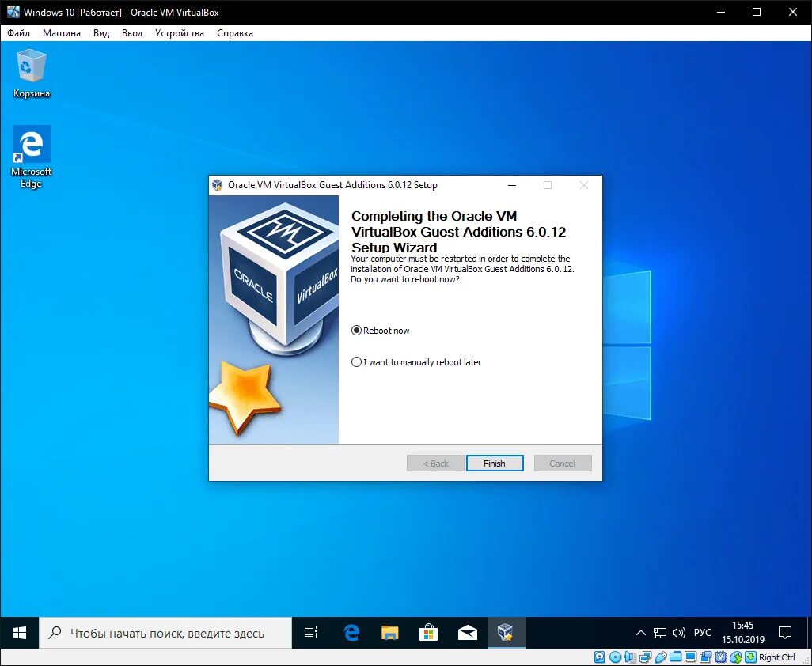Open Microsoft Store from the taskbar
The width and height of the screenshot is (812, 666).
428,632
